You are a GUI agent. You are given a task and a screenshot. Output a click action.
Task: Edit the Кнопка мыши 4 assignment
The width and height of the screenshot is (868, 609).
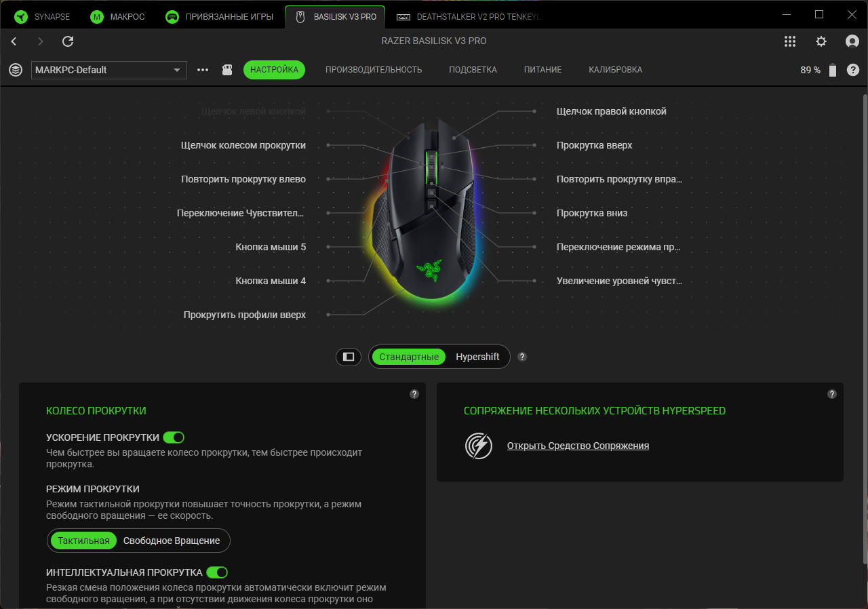[x=271, y=281]
